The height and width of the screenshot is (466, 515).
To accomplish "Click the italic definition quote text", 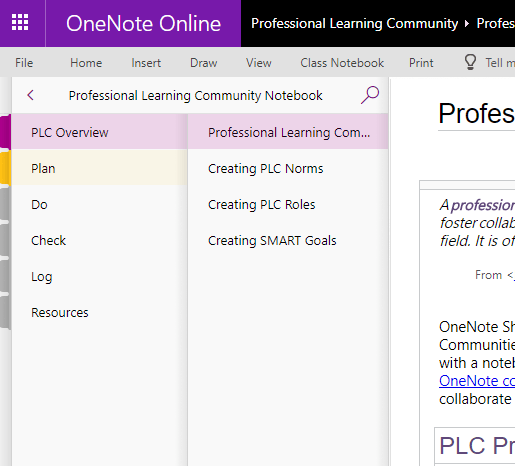I will coord(477,223).
